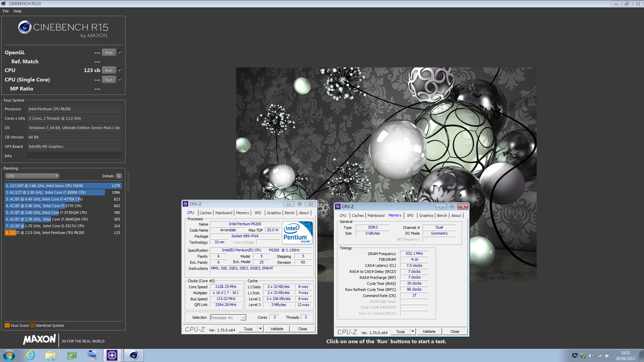Open Bench tab in left CPU-Z
The width and height of the screenshot is (644, 362).
(290, 213)
